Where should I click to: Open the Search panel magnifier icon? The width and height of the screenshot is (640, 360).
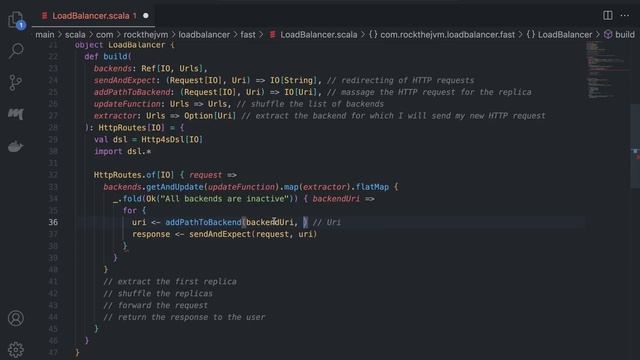pos(16,51)
